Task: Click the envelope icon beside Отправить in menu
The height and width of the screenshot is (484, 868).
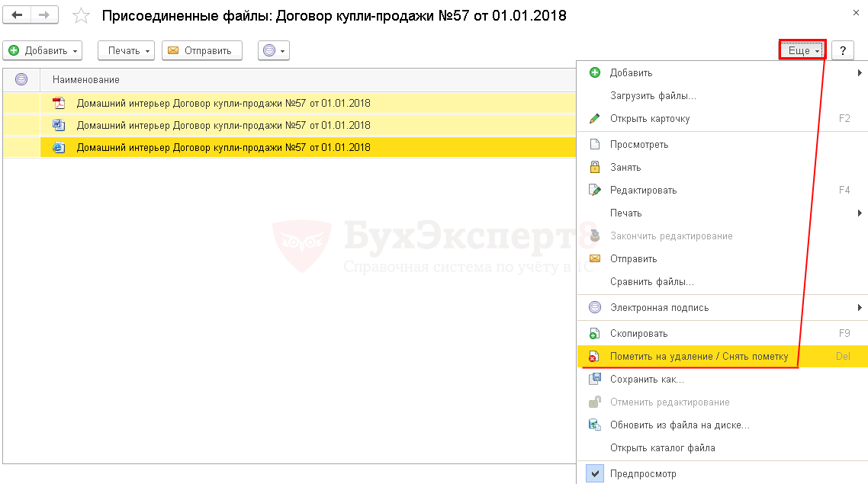Action: coord(594,258)
